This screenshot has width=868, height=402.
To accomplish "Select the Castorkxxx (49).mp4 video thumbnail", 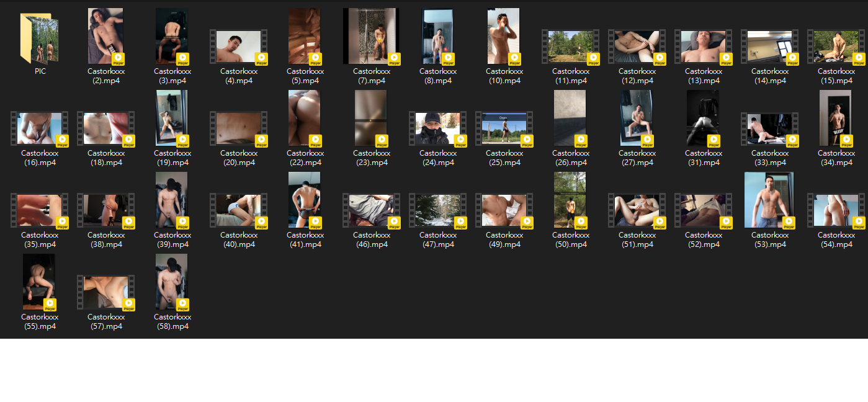I will [504, 210].
